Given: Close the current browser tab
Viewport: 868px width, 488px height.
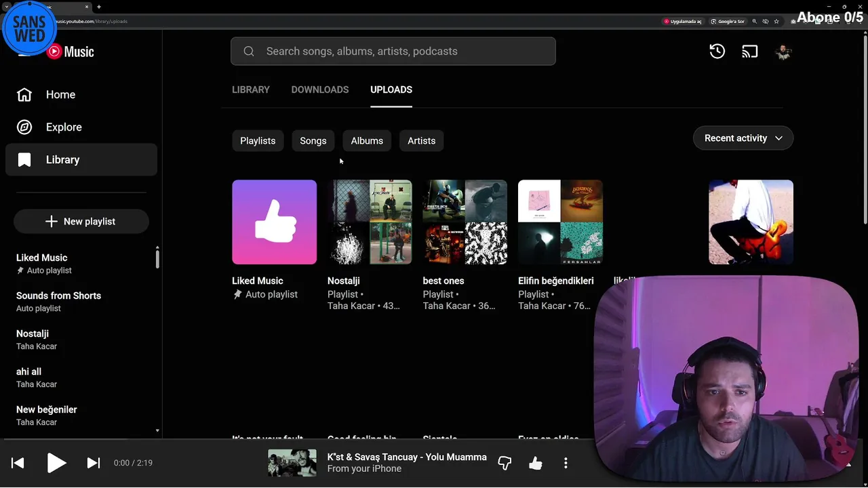Looking at the screenshot, I should tap(87, 7).
